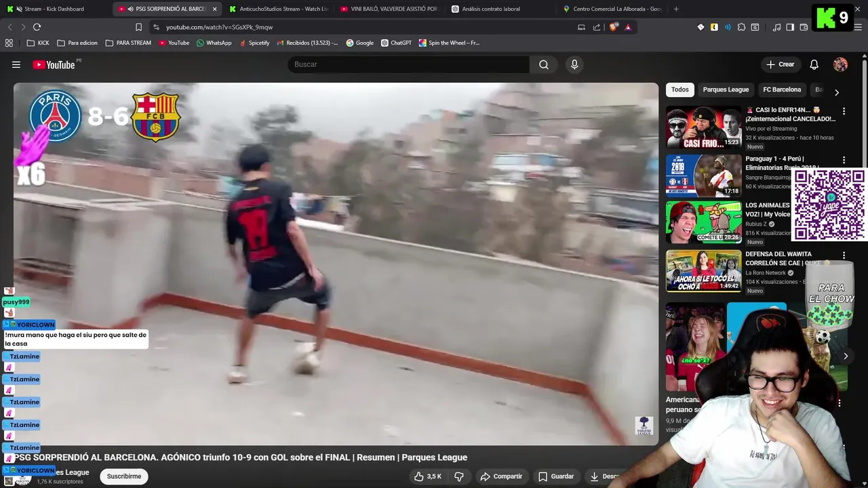Share this page via address bar icon
Screen dimensions: 868x488
pos(597,27)
